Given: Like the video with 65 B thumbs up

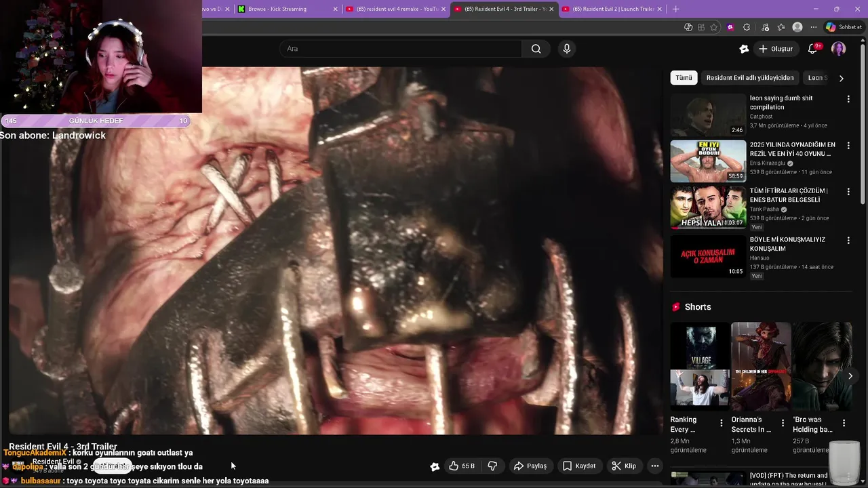Looking at the screenshot, I should point(462,466).
